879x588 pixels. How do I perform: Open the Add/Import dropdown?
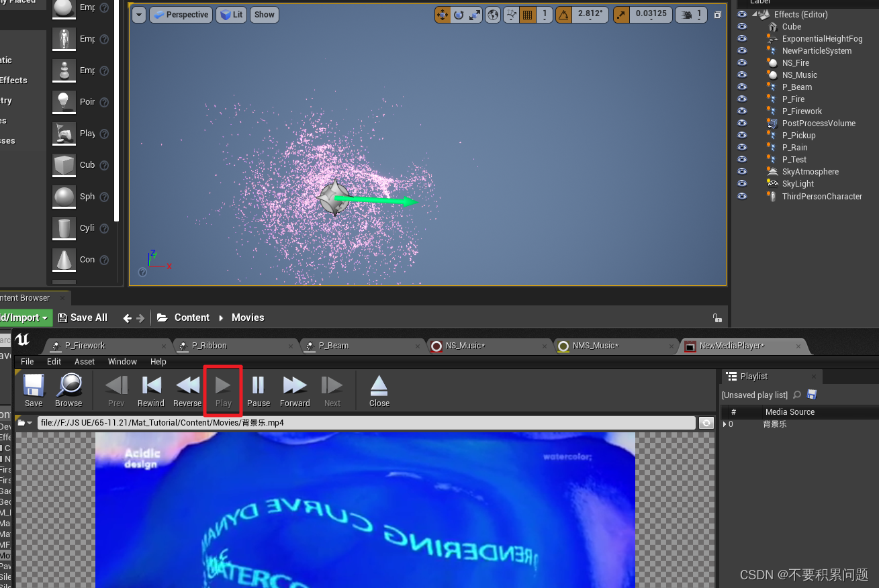click(x=26, y=317)
